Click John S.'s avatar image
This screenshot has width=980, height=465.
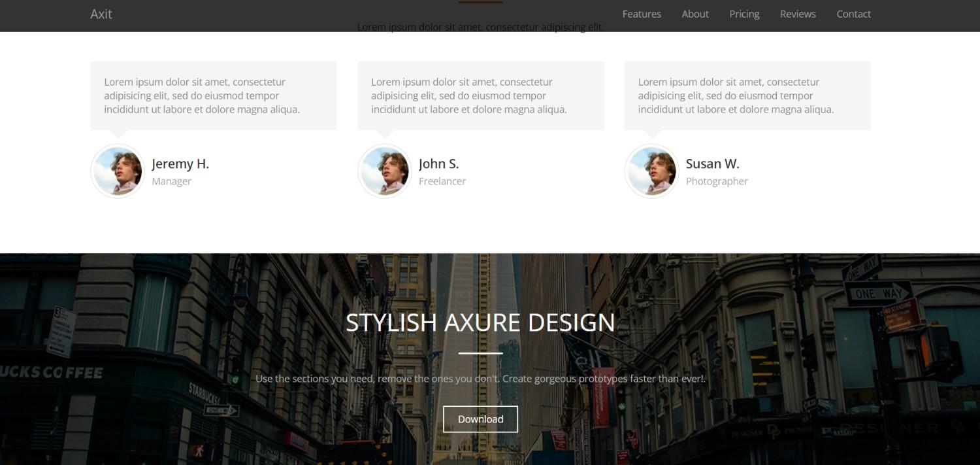[385, 171]
